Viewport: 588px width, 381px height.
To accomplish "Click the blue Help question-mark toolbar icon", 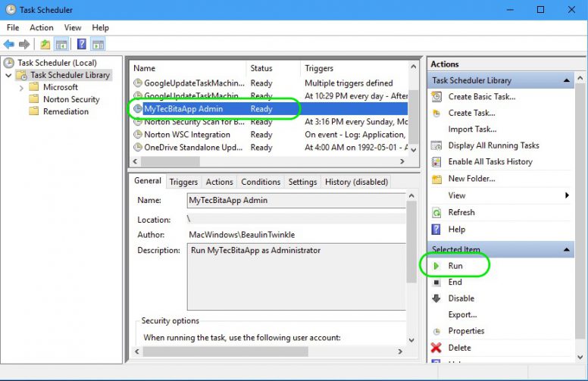I will pos(81,44).
